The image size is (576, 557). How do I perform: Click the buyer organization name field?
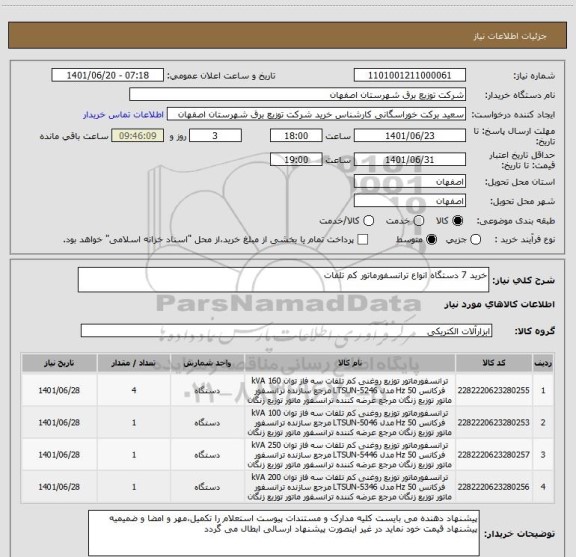297,95
